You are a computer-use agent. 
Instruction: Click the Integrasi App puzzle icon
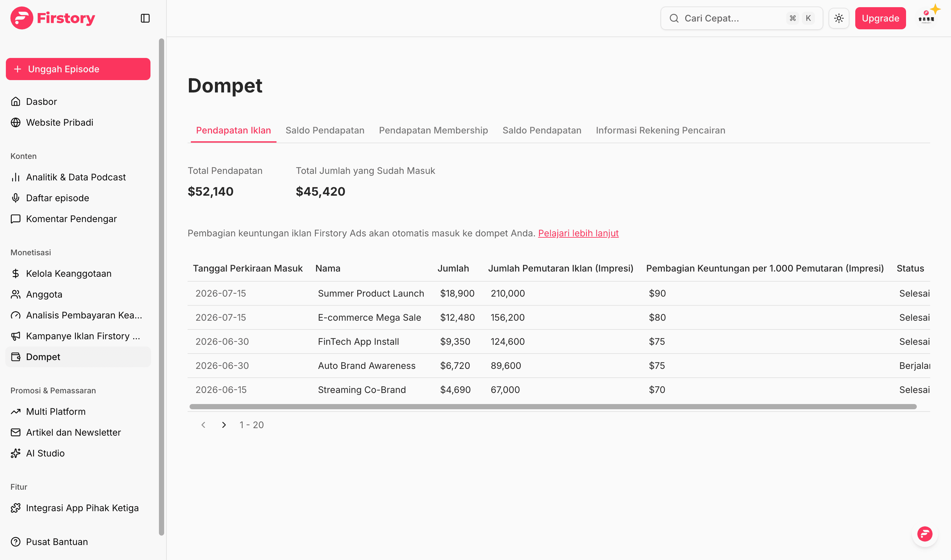point(16,508)
